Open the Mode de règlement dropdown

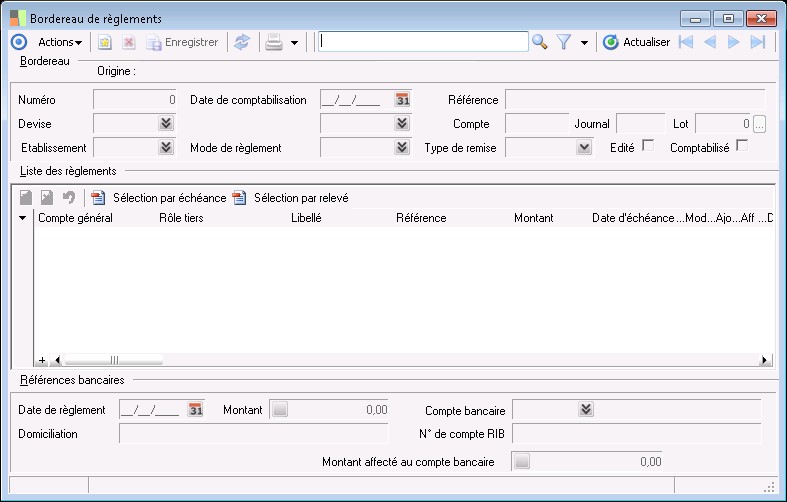(x=402, y=148)
